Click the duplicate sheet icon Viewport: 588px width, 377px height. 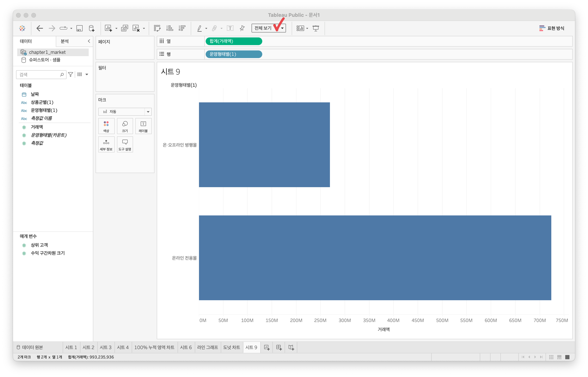(x=124, y=28)
